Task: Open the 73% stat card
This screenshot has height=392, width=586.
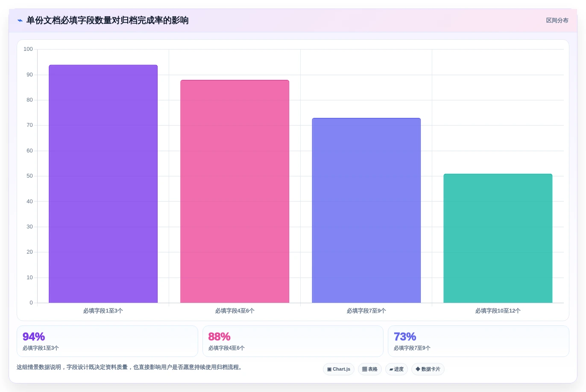Action: (x=478, y=341)
